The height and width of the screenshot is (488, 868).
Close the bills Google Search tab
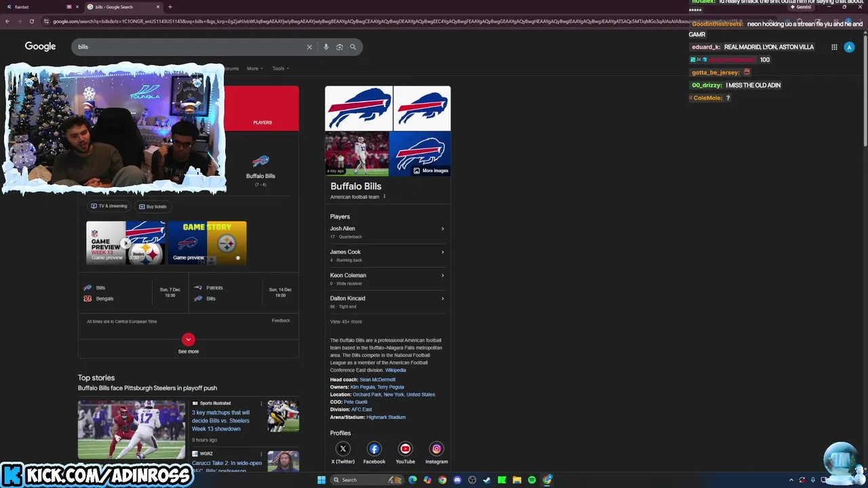coord(158,7)
